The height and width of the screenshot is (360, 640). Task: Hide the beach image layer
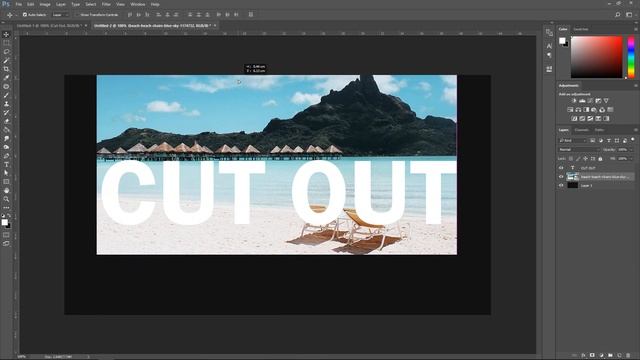561,177
